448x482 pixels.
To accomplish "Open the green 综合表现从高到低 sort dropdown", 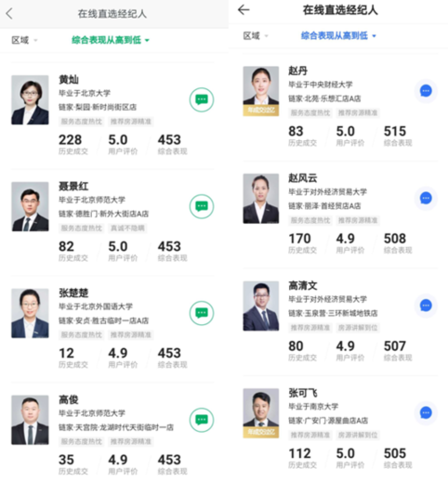I will (x=111, y=40).
